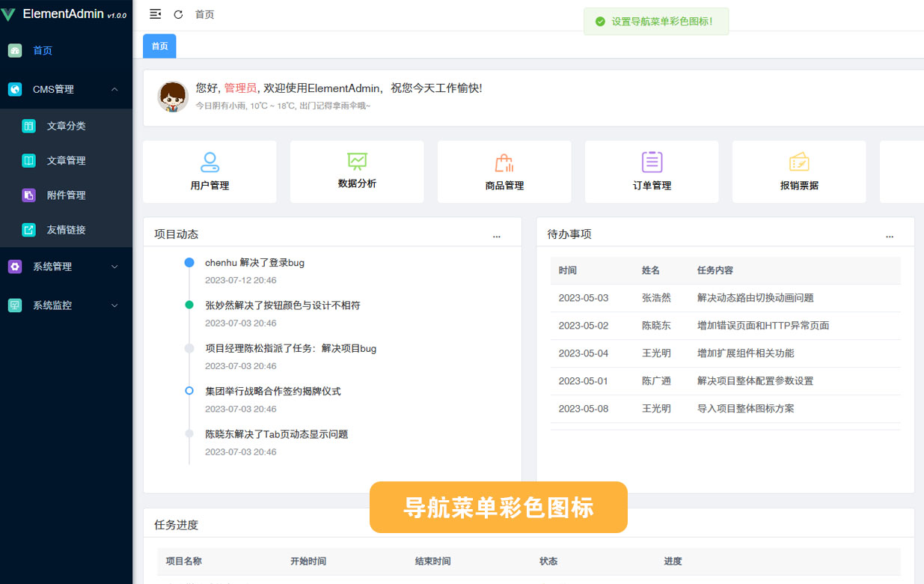This screenshot has width=924, height=584.
Task: Open 订单管理 clipboard icon
Action: point(652,162)
